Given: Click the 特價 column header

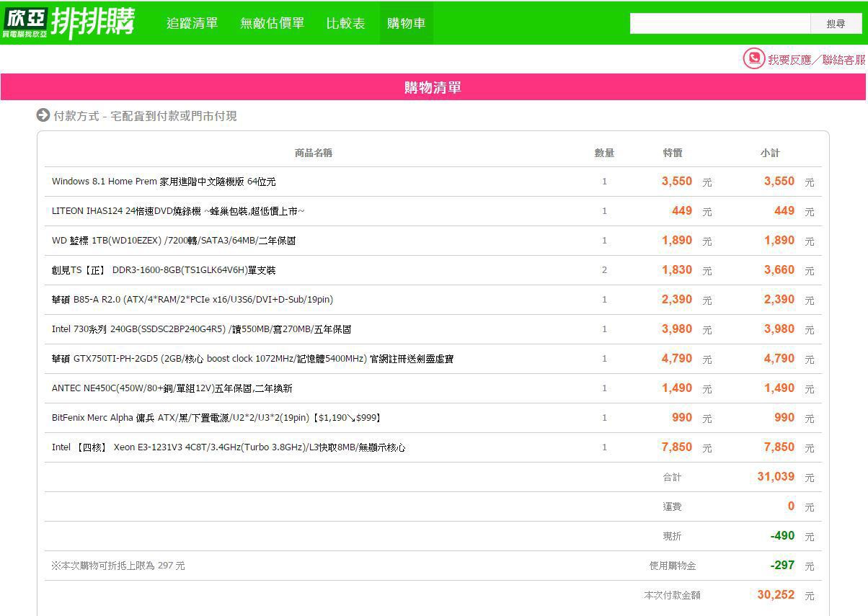Looking at the screenshot, I should (x=673, y=153).
